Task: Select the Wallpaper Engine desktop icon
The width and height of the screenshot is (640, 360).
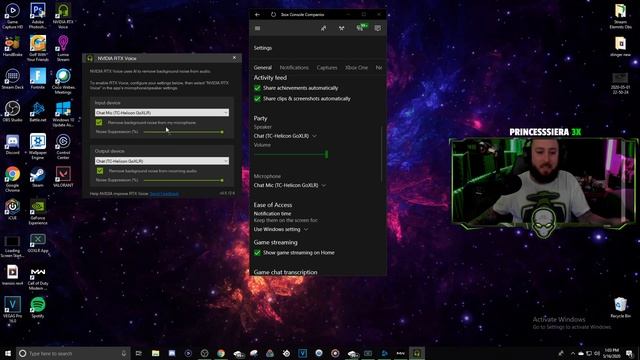Action: pos(38,147)
